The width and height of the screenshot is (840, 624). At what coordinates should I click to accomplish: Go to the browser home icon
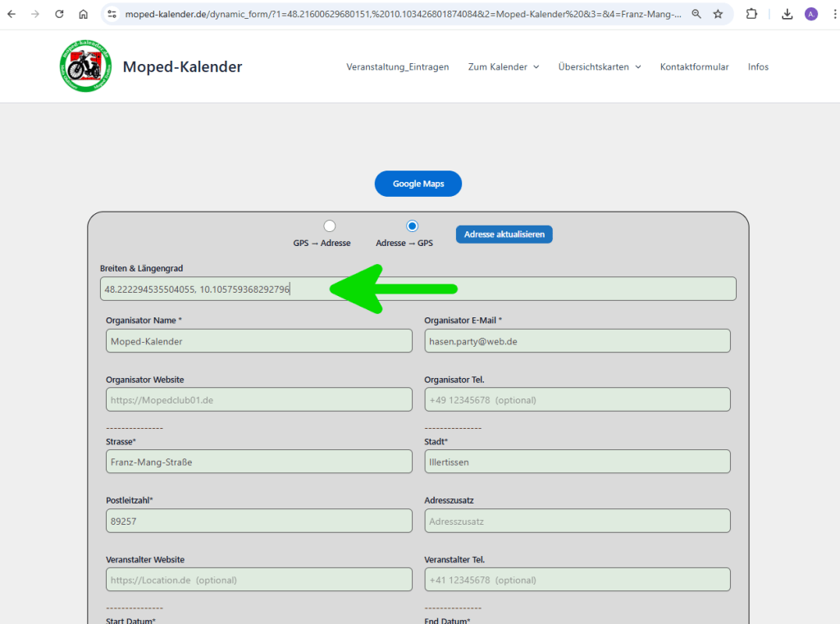83,14
